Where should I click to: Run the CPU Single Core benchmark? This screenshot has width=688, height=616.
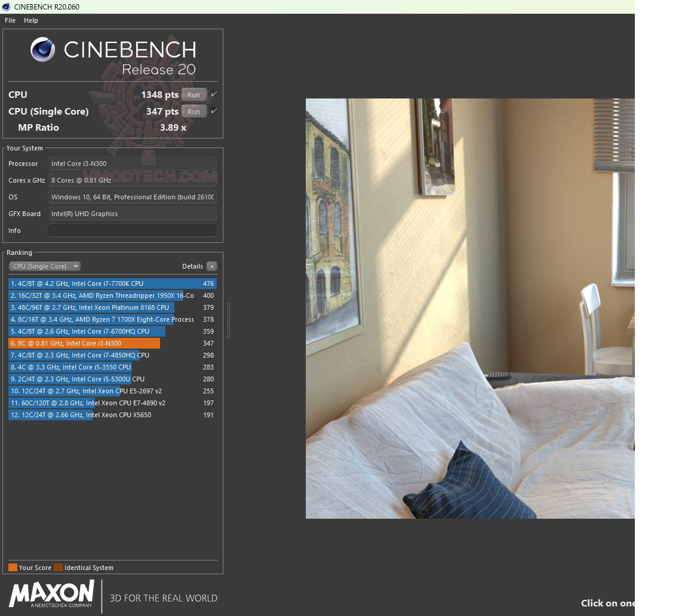click(x=193, y=112)
